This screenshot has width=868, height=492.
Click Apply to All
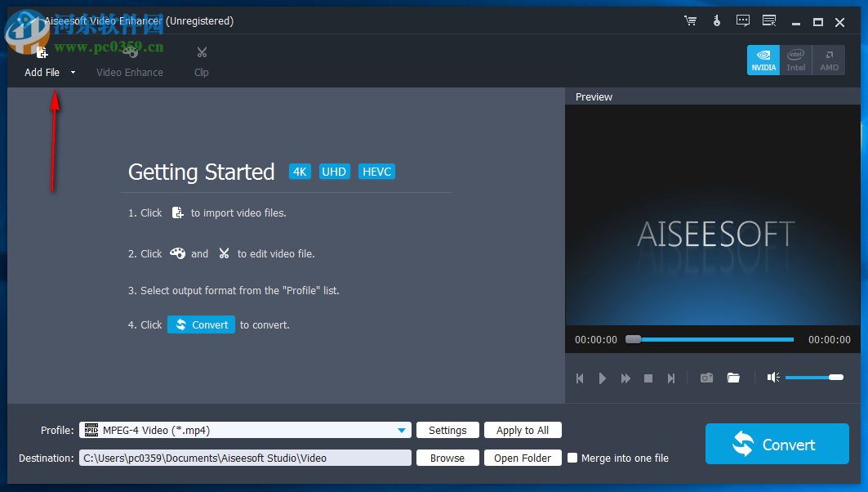click(x=523, y=430)
